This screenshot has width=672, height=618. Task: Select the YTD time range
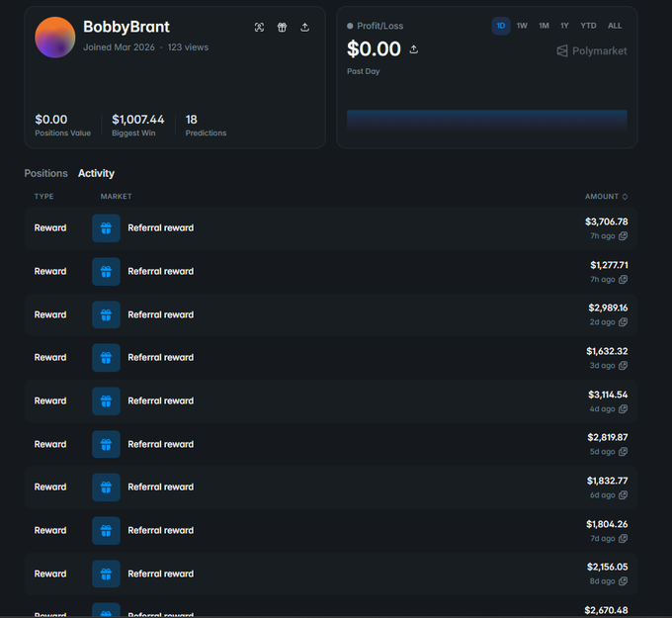tap(588, 26)
